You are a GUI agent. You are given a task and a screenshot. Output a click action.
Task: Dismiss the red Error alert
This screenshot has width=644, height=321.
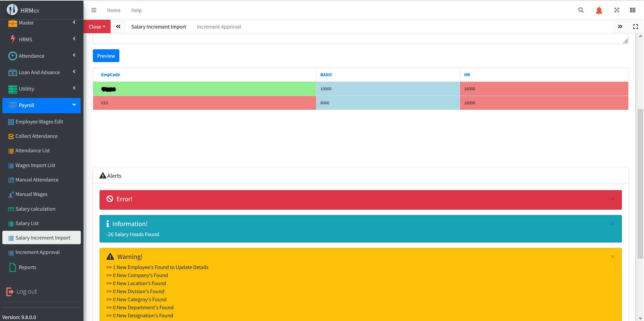(612, 199)
